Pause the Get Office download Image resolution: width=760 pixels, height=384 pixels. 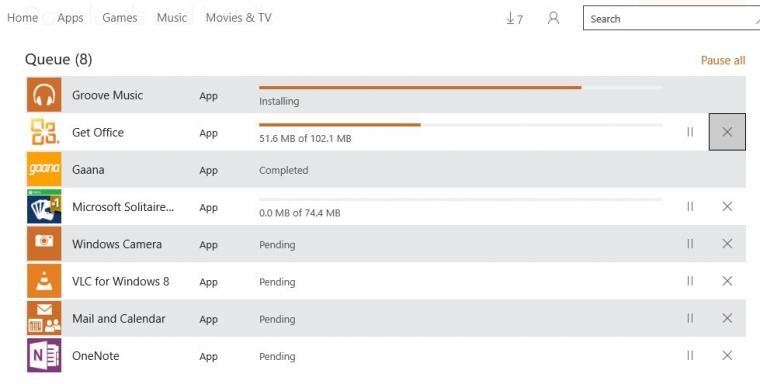tap(690, 132)
